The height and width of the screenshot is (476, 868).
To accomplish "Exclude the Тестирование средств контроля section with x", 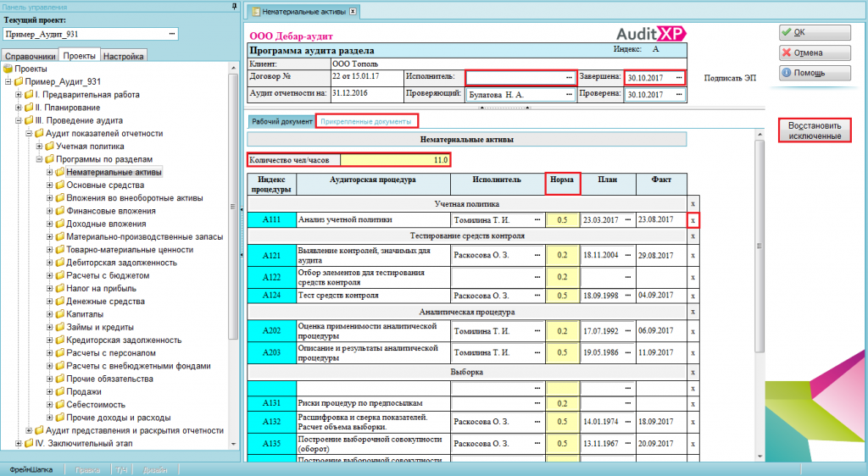I will pos(693,236).
